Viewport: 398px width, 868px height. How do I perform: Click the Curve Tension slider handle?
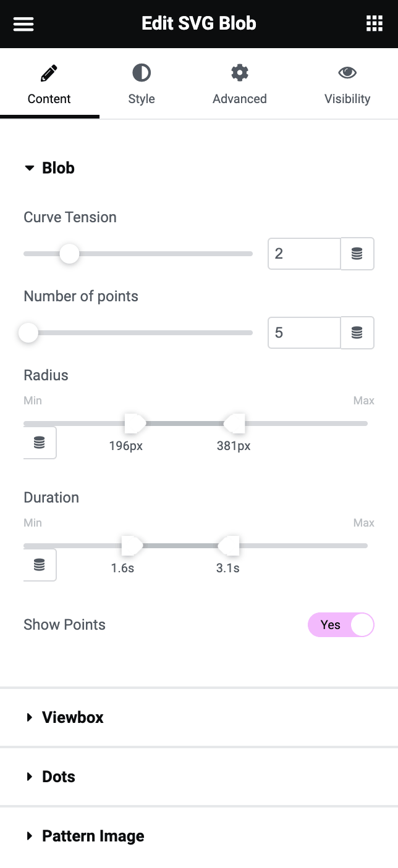point(69,254)
